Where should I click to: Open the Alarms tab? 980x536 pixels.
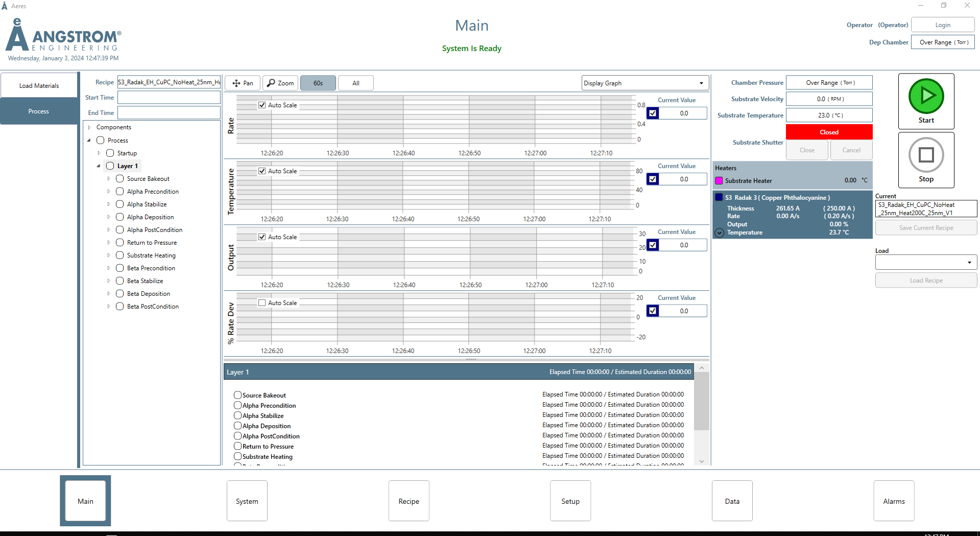coord(894,501)
